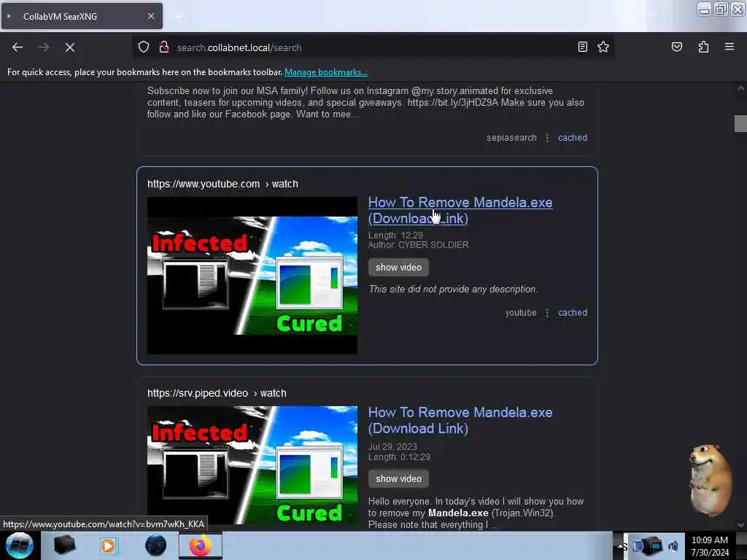747x560 pixels.
Task: Open the volume icon in the system tray
Action: click(x=673, y=546)
